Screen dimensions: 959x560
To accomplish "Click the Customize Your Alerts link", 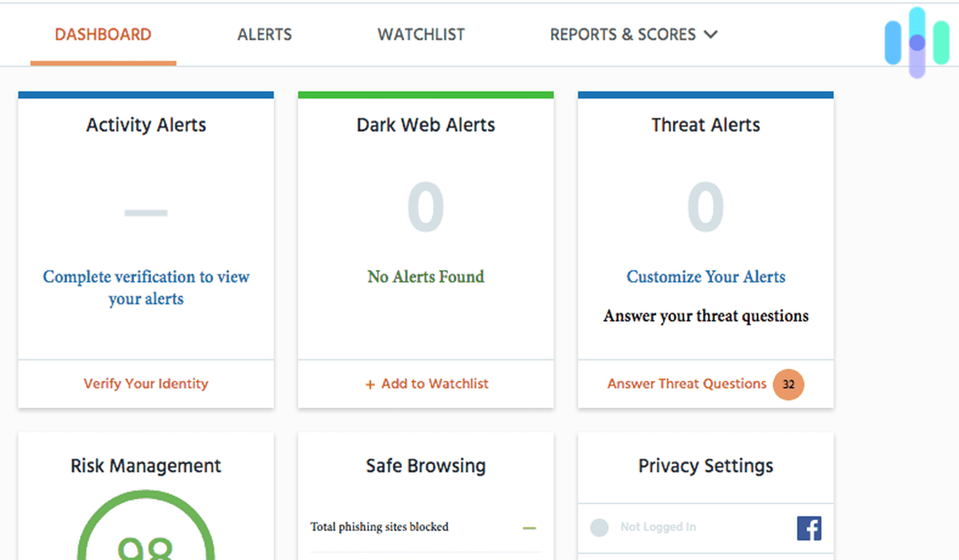I will coord(705,277).
